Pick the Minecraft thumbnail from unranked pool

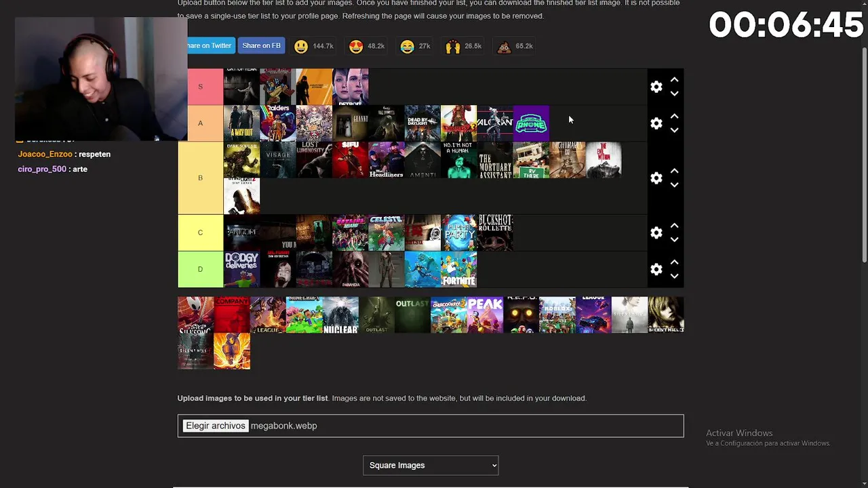point(304,314)
